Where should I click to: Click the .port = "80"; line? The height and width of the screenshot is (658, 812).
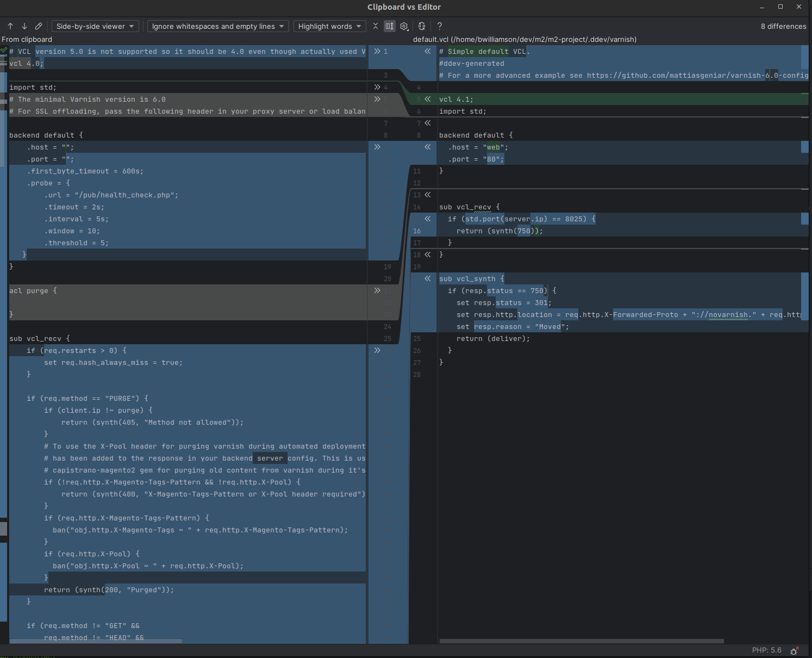tap(476, 159)
